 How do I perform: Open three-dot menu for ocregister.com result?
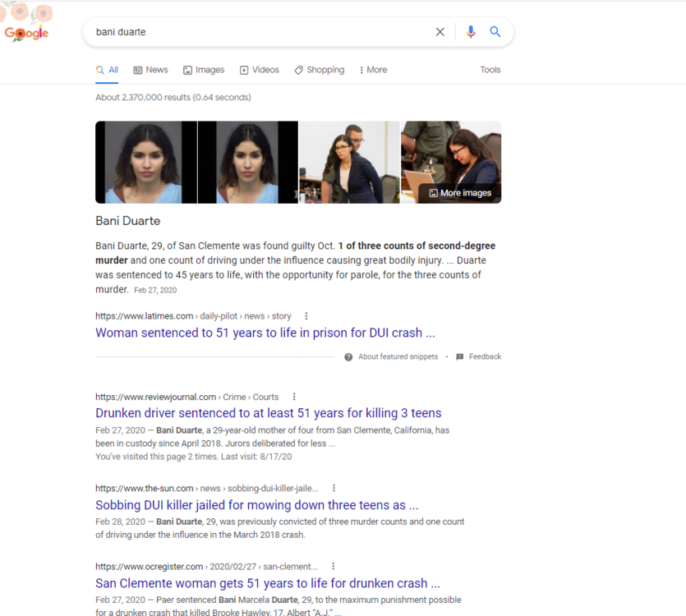(x=333, y=567)
